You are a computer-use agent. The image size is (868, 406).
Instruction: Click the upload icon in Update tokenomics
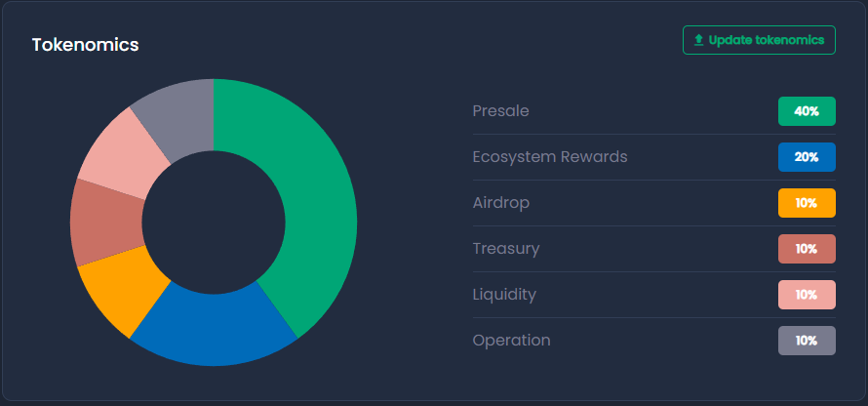pyautogui.click(x=698, y=40)
